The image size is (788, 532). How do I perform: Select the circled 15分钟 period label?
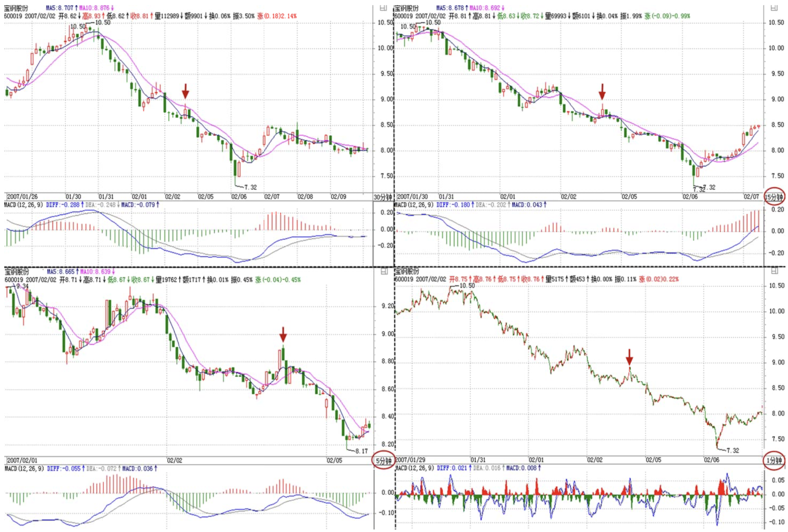click(x=774, y=197)
